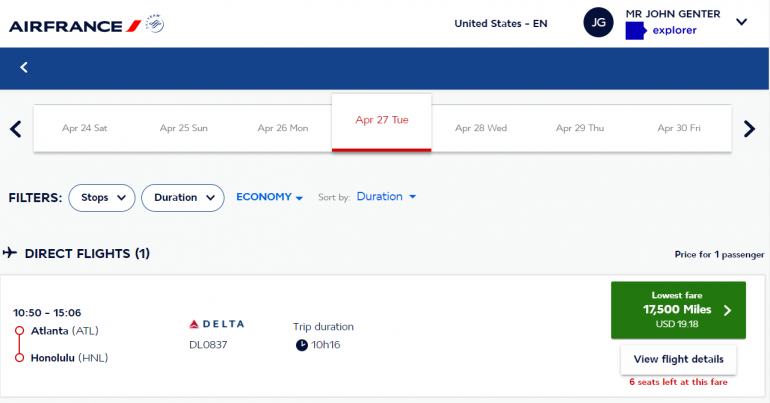The image size is (770, 403).
Task: Open View flight details
Action: click(678, 360)
